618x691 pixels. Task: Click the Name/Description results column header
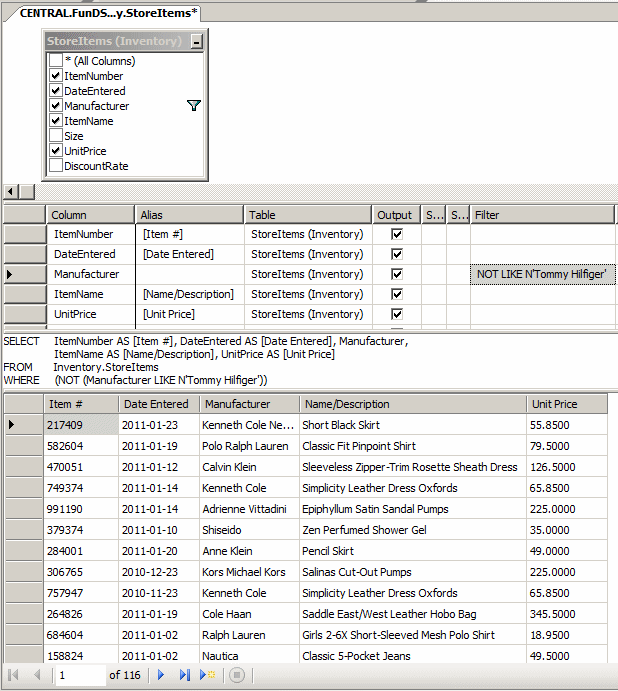coord(413,404)
